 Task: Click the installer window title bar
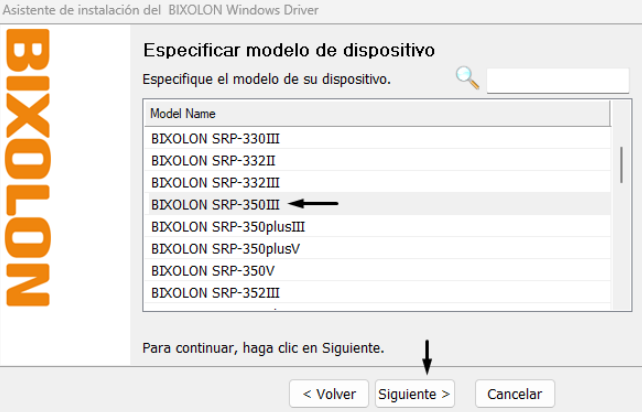pyautogui.click(x=321, y=11)
